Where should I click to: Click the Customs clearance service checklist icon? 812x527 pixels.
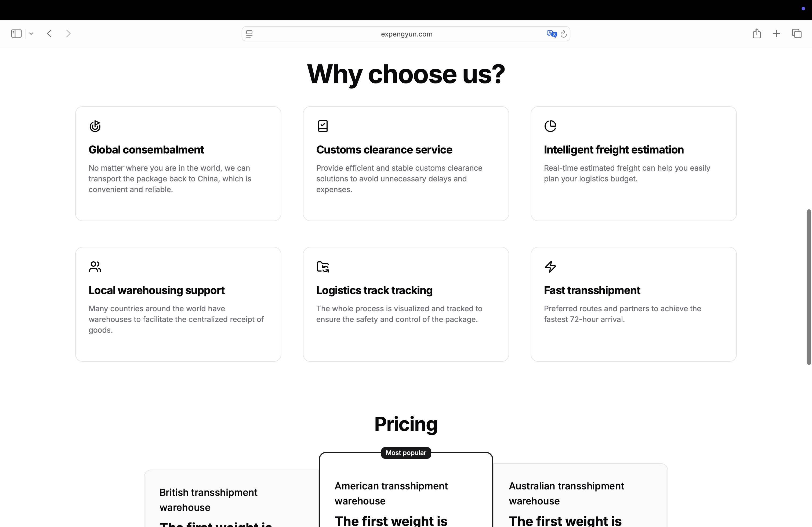322,126
